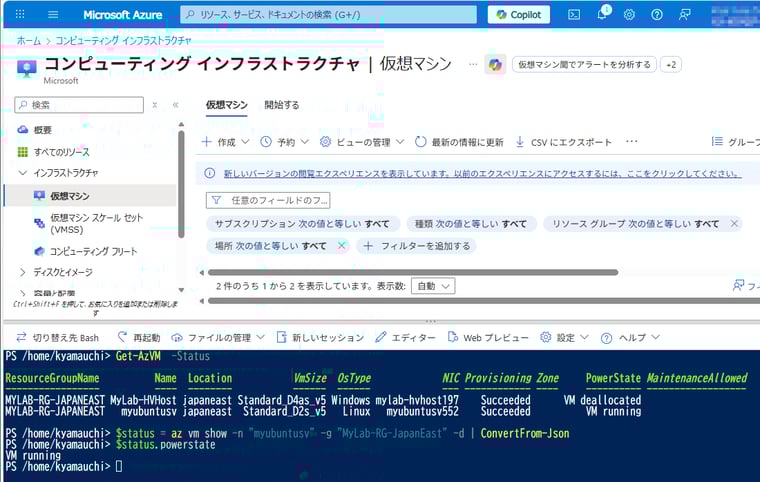Click 再起動 in Cloud Shell toolbar
This screenshot has height=482, width=760.
click(x=139, y=337)
